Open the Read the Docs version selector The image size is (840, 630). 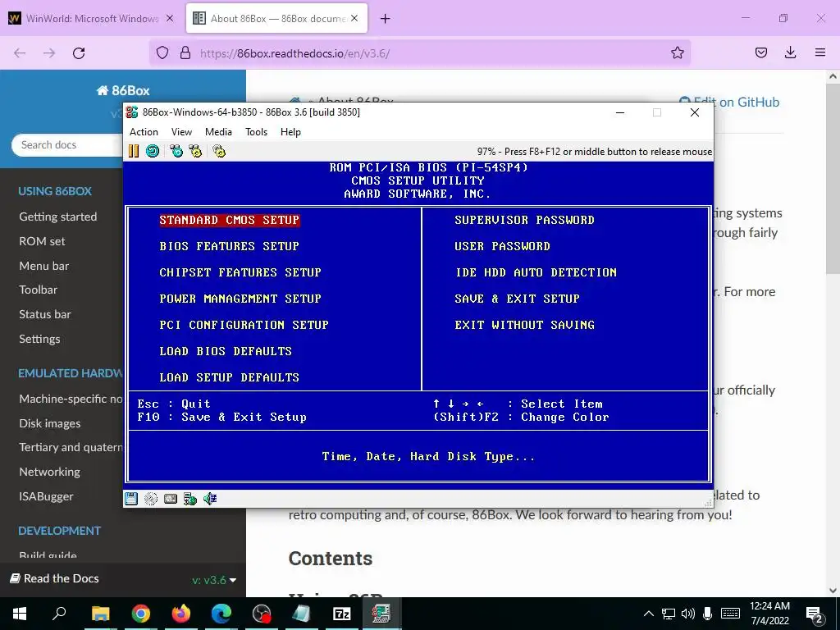click(214, 580)
